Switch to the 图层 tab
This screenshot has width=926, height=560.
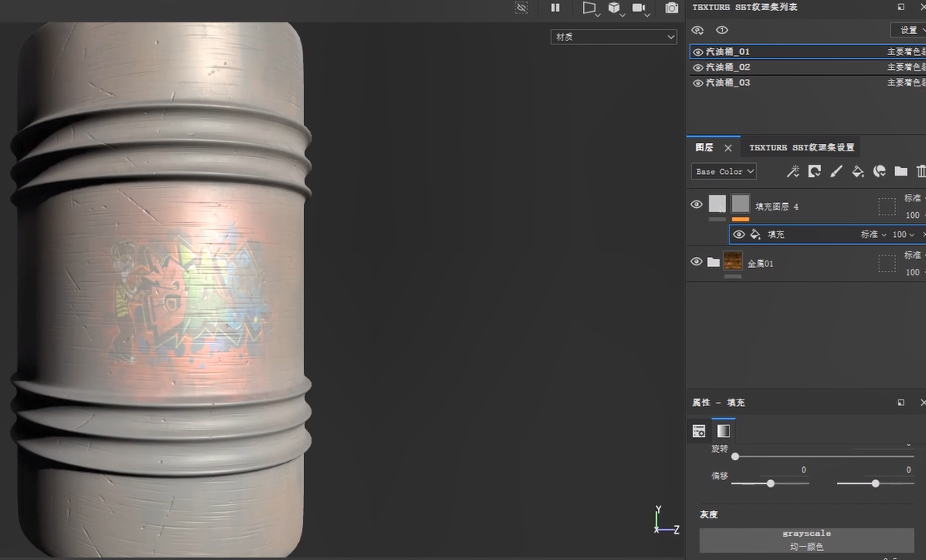[x=704, y=147]
